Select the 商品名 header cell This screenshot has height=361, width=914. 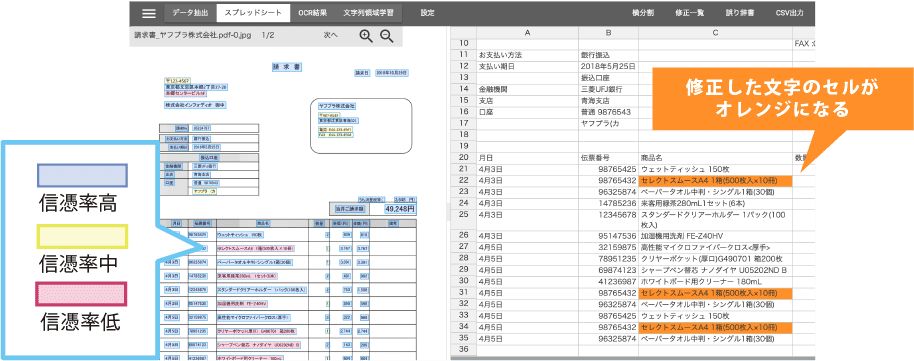(715, 157)
